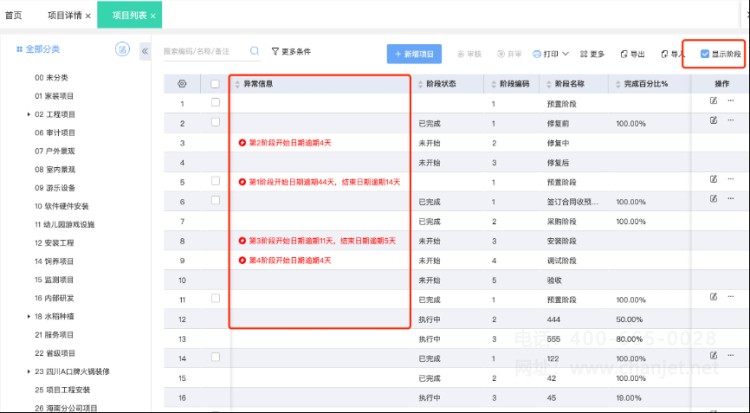Switch to the 项目详情 tab
The height and width of the screenshot is (413, 750).
point(65,15)
